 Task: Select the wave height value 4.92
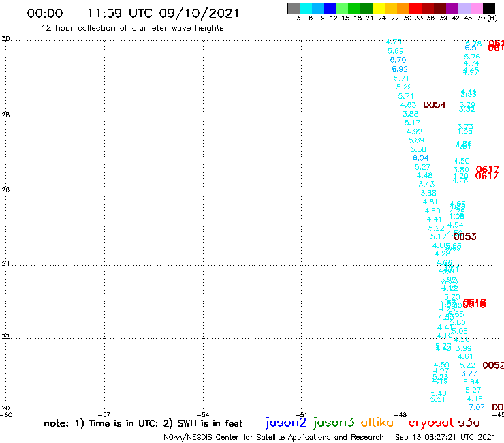414,132
